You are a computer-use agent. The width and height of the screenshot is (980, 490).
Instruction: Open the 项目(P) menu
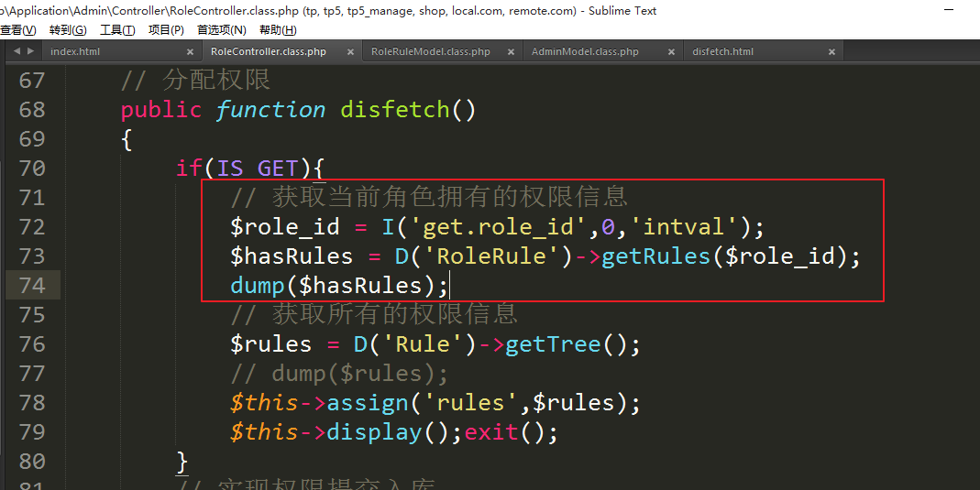pyautogui.click(x=166, y=30)
